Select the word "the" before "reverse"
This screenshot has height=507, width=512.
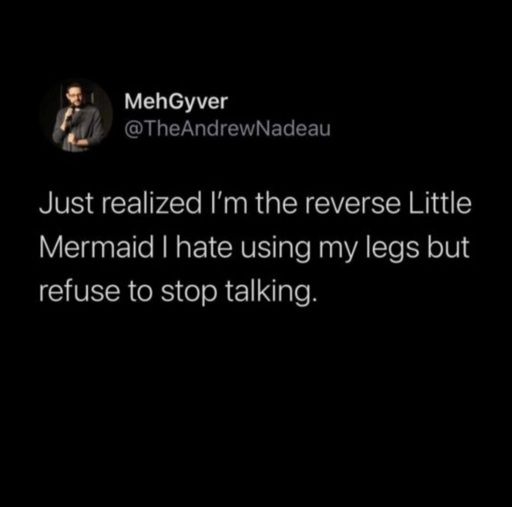[276, 203]
